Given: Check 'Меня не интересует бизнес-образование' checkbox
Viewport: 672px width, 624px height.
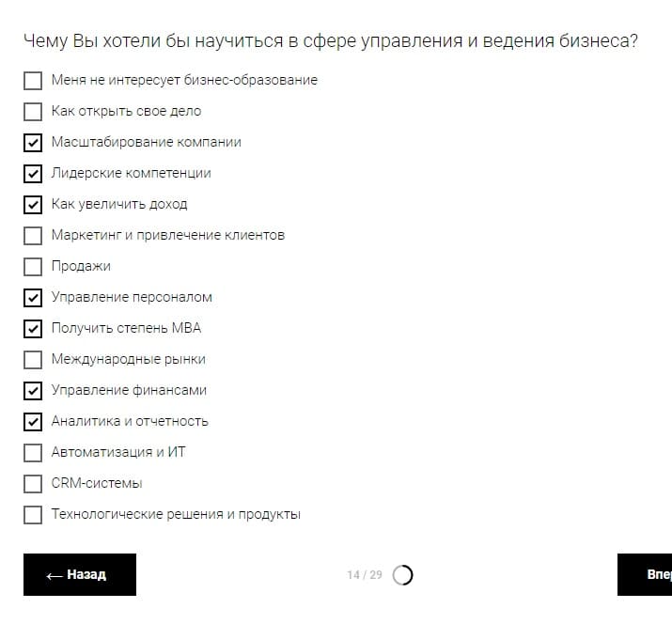Looking at the screenshot, I should (x=33, y=81).
